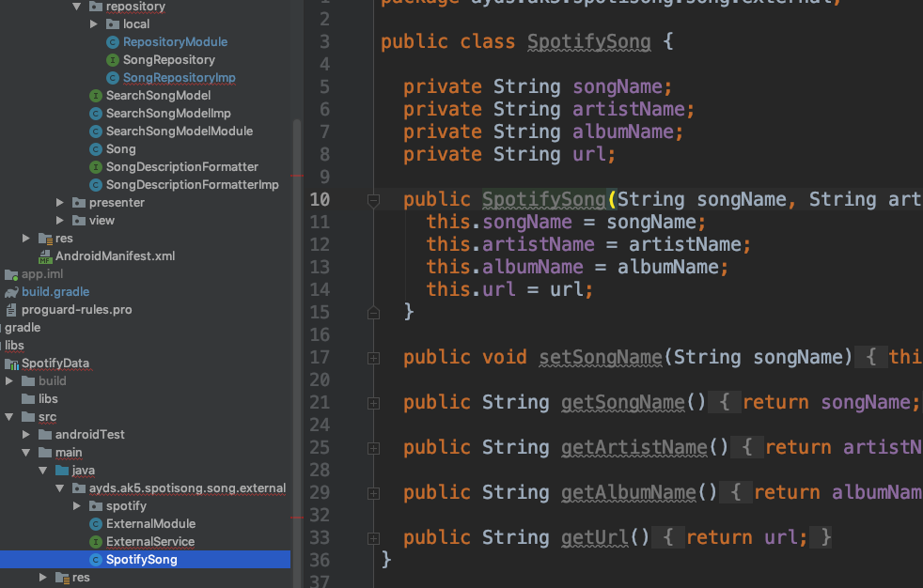Unfold the getArtistName method

coord(373,449)
